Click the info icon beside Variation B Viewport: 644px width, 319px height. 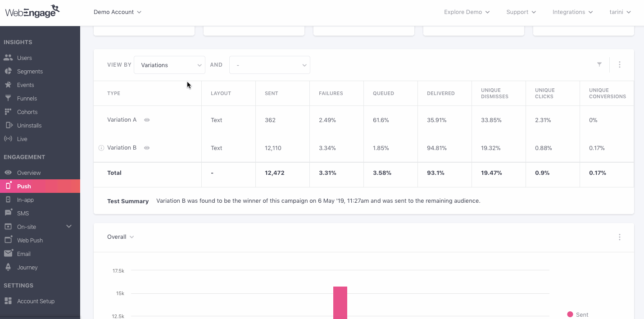coord(101,148)
